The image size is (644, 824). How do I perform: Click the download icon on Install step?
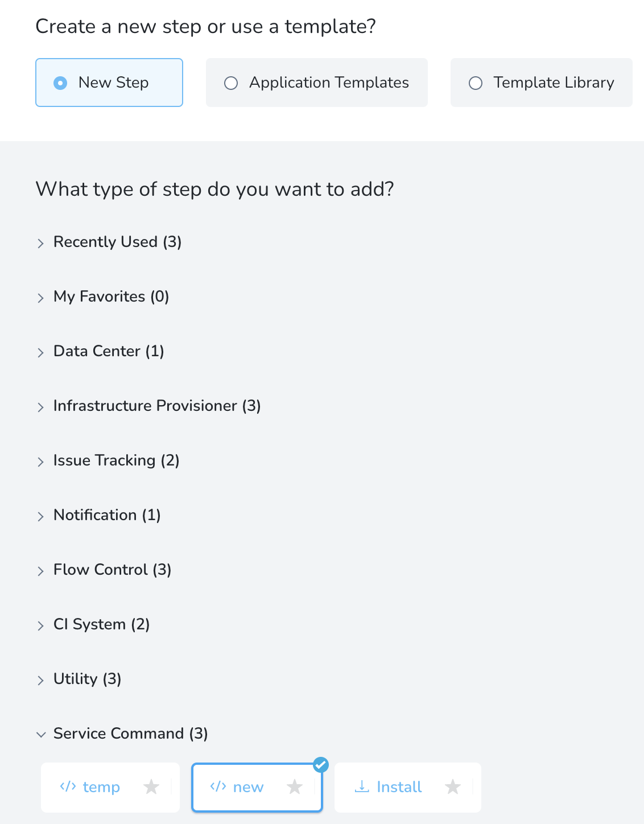(x=362, y=786)
